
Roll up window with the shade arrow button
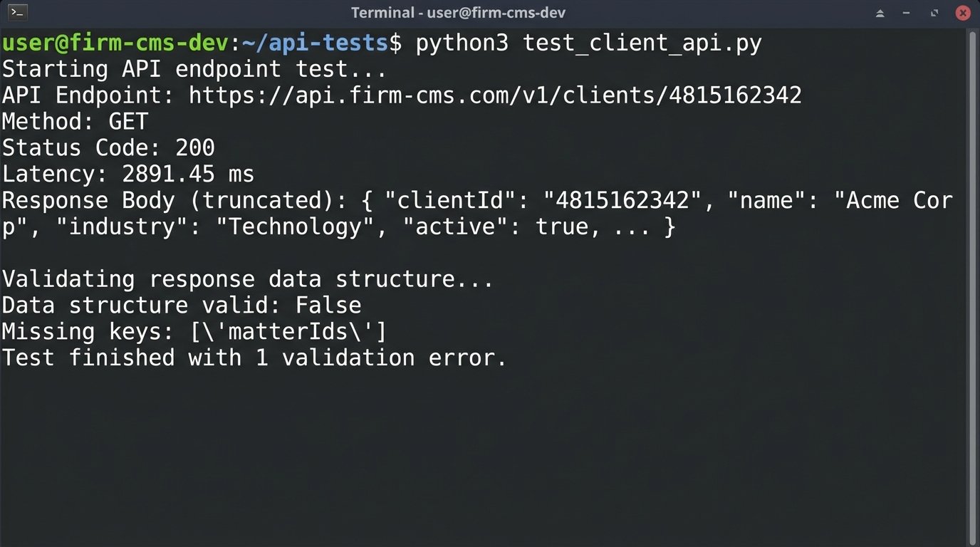[x=880, y=13]
